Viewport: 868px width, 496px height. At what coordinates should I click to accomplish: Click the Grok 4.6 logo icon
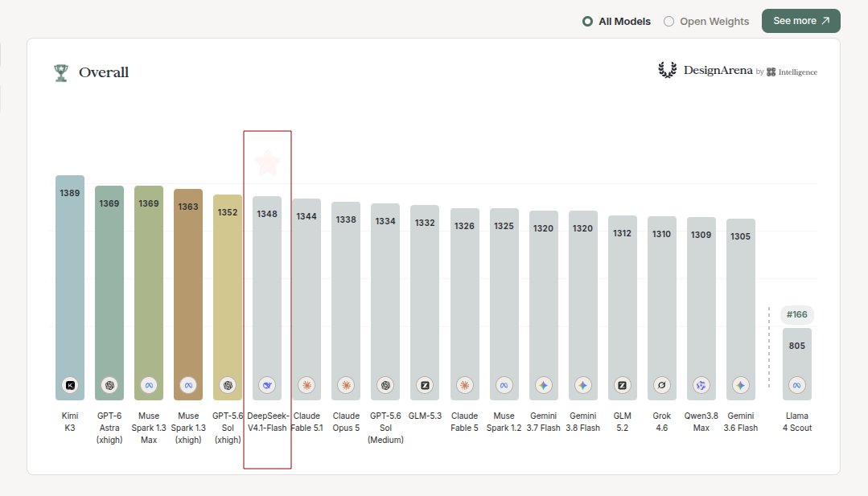(661, 385)
